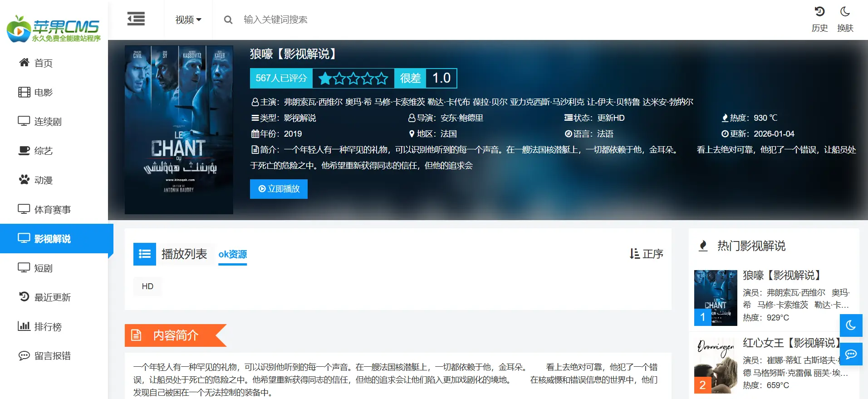Click the 热度：659°C text under 红心女王
Screen dimensions: 868x399
coord(766,385)
